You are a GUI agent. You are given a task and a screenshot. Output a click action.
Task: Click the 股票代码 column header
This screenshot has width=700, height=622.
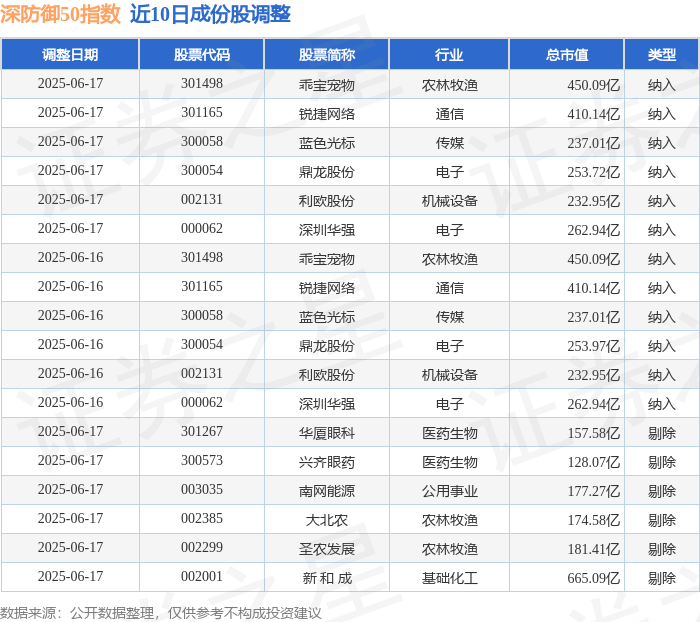(202, 54)
